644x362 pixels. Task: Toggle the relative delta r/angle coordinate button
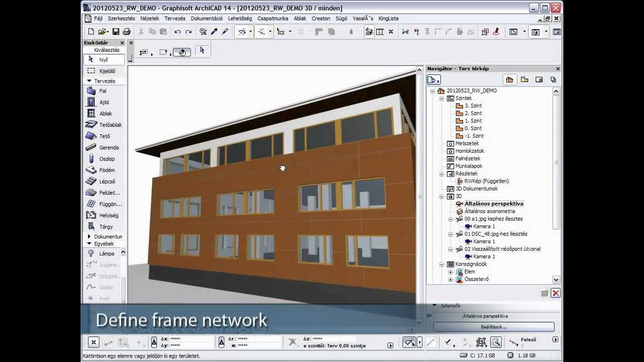[221, 342]
